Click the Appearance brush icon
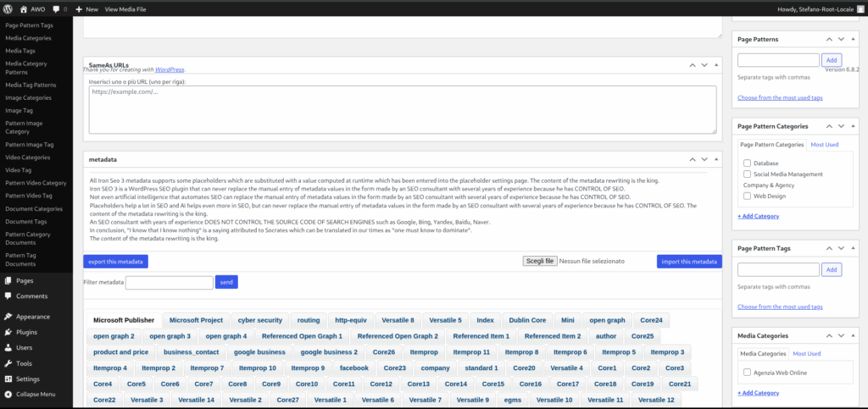The width and height of the screenshot is (868, 409). [8, 317]
